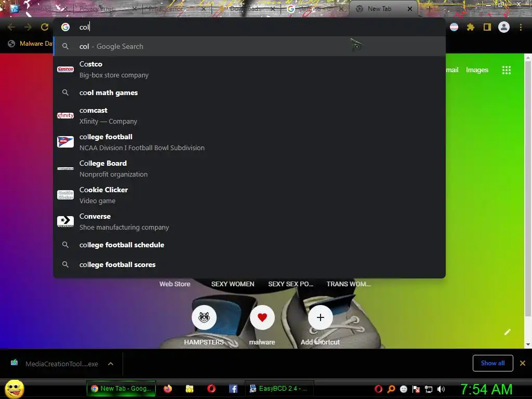Viewport: 532px width, 399px height.
Task: Open the volume speaker tray icon
Action: tap(441, 389)
